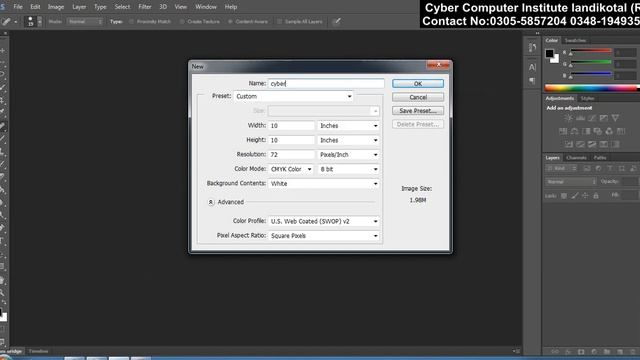Select the Proximity Match option
Screen dimensions: 640x360
[x=150, y=22]
